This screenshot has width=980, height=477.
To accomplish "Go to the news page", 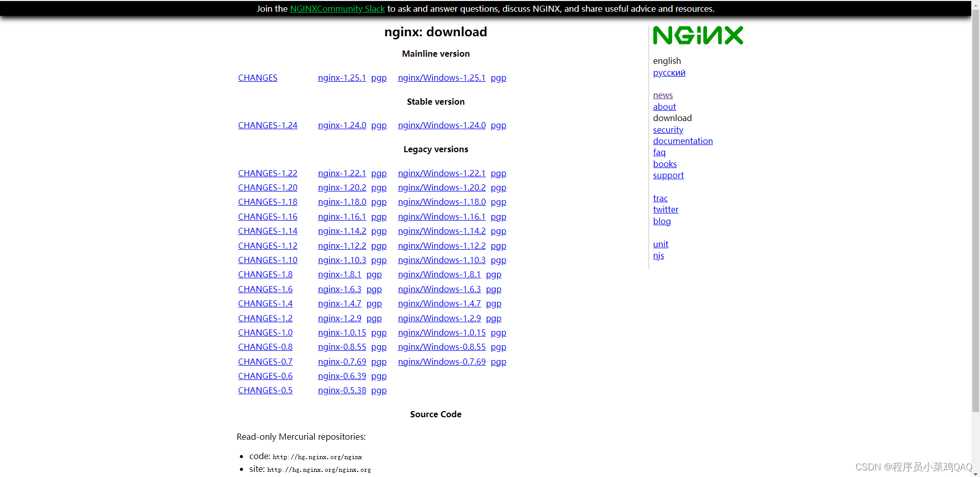I will click(x=663, y=95).
